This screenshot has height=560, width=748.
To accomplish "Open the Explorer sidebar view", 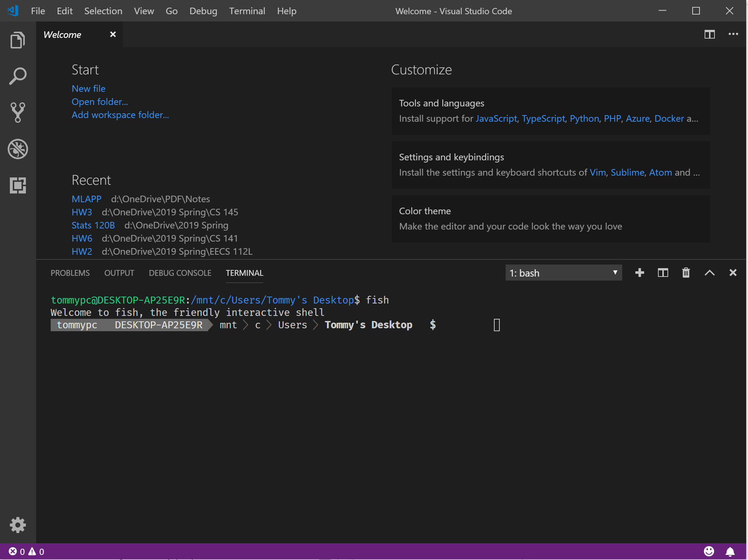I will (x=17, y=39).
